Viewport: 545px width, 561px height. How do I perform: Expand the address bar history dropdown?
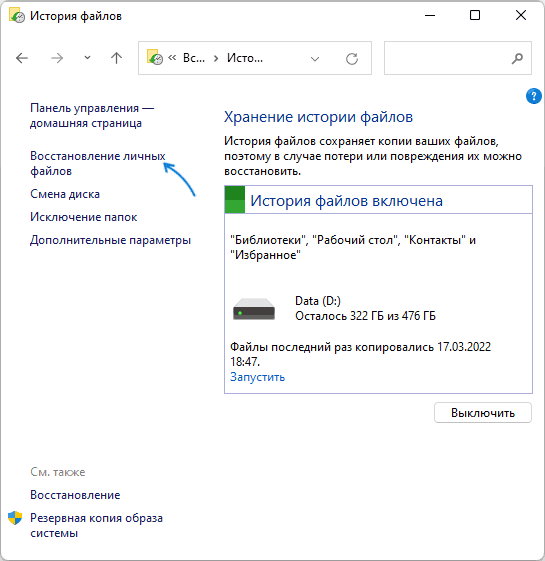pos(315,59)
